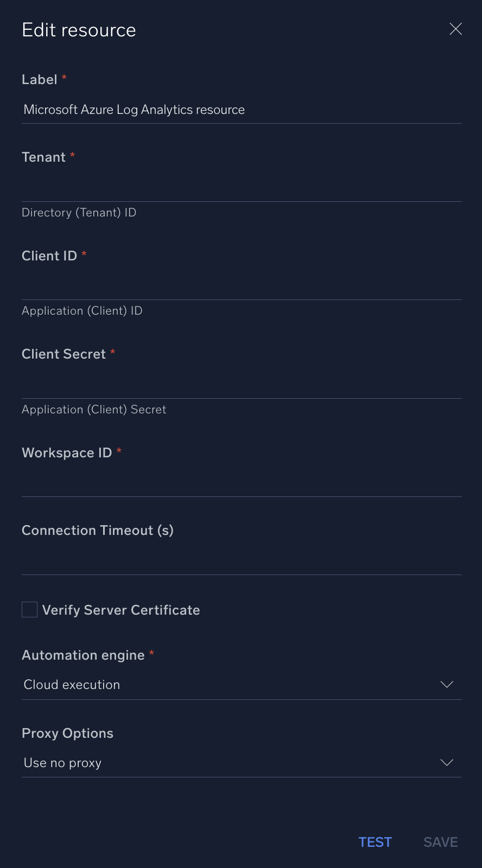This screenshot has height=868, width=482.
Task: Focus the Client ID input field
Action: point(242,286)
